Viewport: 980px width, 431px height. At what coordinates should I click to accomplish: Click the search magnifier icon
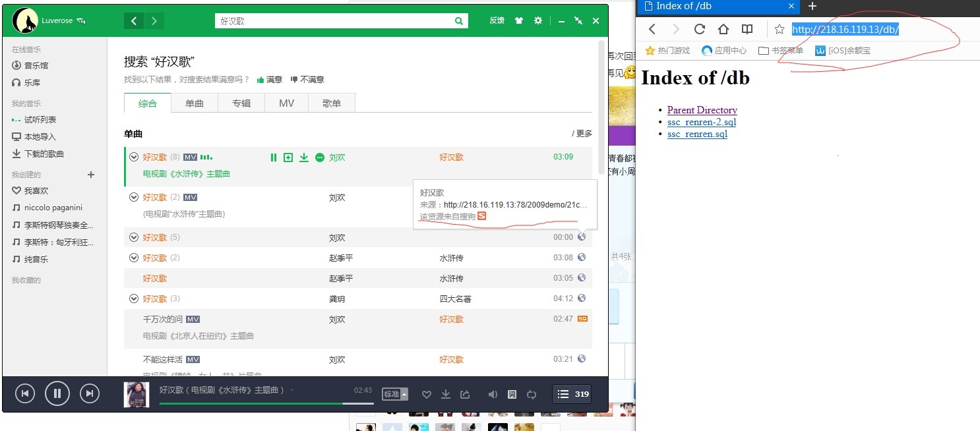pyautogui.click(x=459, y=21)
